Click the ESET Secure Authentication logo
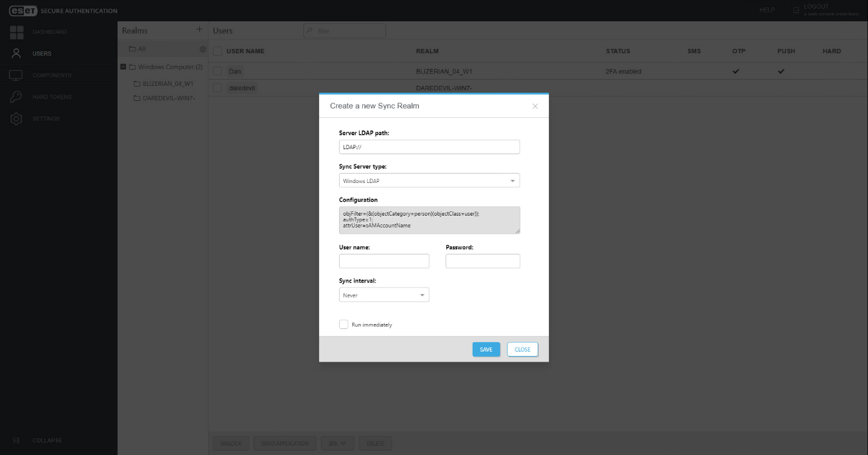This screenshot has width=868, height=455. pyautogui.click(x=63, y=11)
